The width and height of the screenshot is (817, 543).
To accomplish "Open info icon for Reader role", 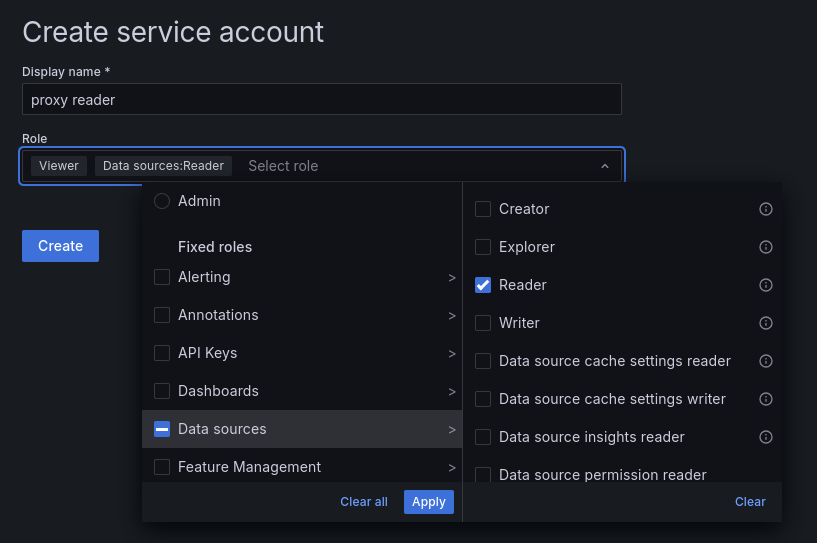I will (765, 285).
